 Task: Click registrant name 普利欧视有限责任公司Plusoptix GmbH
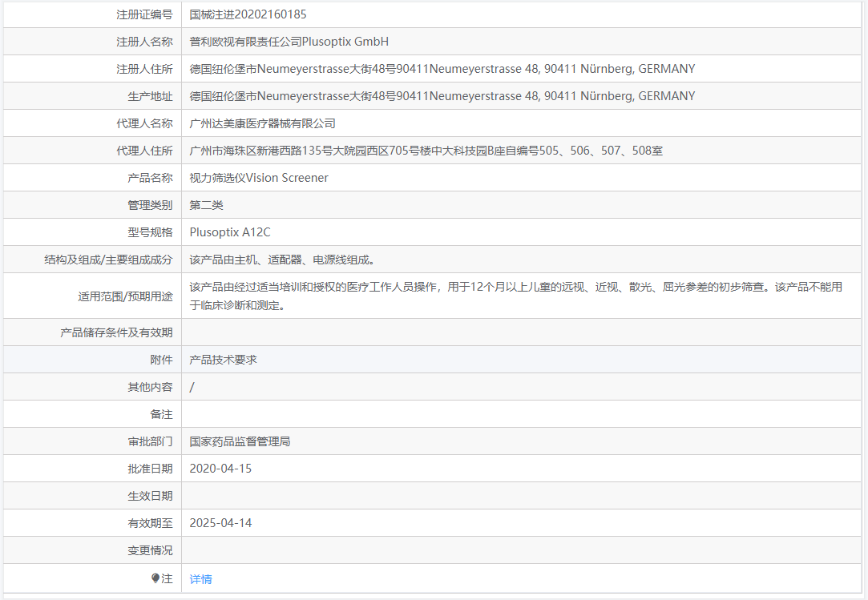(x=289, y=42)
